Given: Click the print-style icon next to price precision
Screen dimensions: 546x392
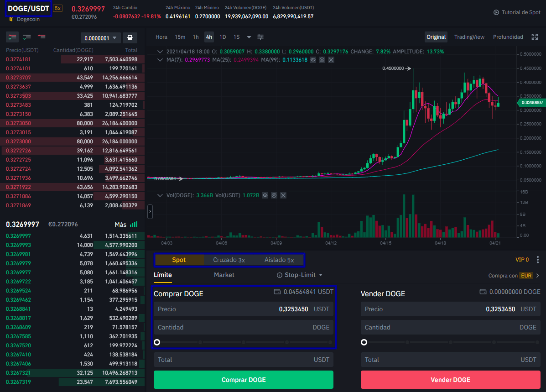Looking at the screenshot, I should (130, 38).
